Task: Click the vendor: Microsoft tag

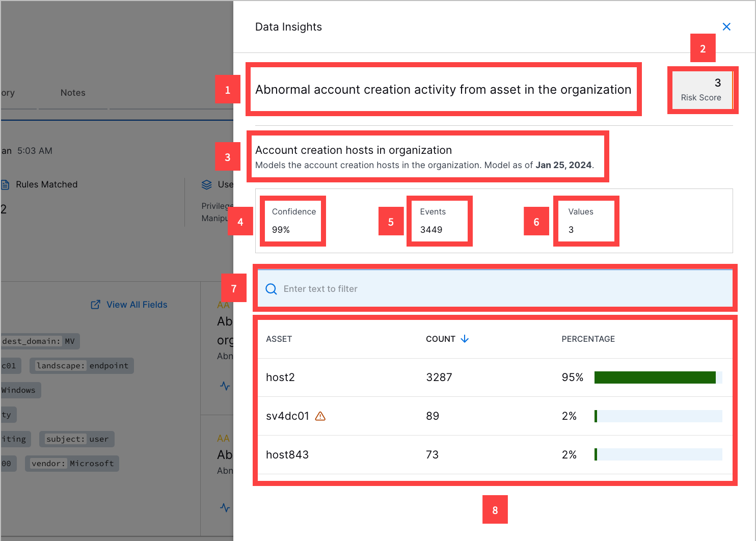Action: pos(72,464)
